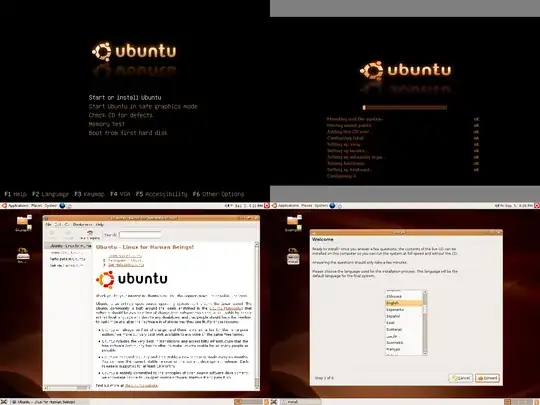This screenshot has height=405, width=540.
Task: Open Examples folder on installer desktop
Action: click(x=293, y=223)
